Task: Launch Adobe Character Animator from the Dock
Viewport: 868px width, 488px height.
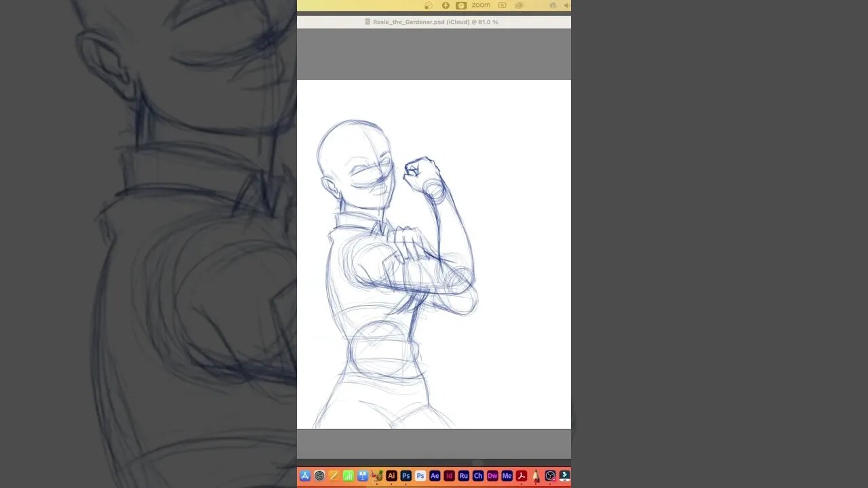Action: (x=478, y=476)
